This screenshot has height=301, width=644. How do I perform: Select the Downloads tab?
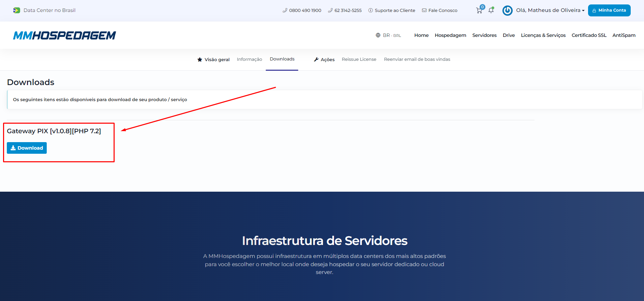282,59
